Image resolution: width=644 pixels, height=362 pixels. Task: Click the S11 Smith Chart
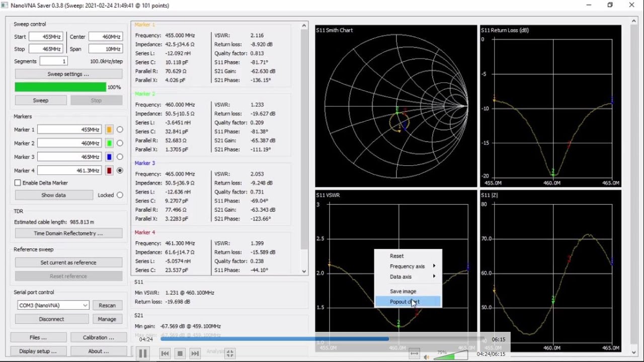point(396,106)
